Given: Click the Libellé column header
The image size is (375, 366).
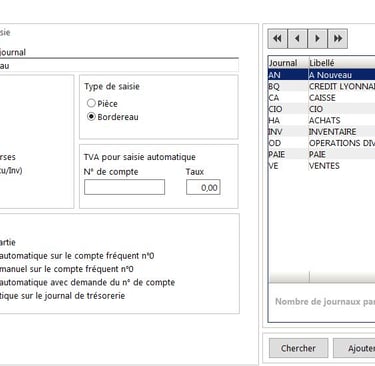Looking at the screenshot, I should tap(342, 63).
